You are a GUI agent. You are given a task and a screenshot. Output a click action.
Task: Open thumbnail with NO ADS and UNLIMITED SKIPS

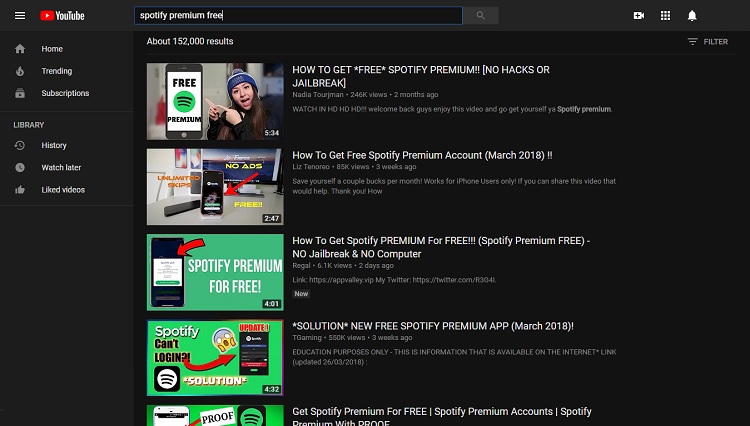(x=215, y=187)
